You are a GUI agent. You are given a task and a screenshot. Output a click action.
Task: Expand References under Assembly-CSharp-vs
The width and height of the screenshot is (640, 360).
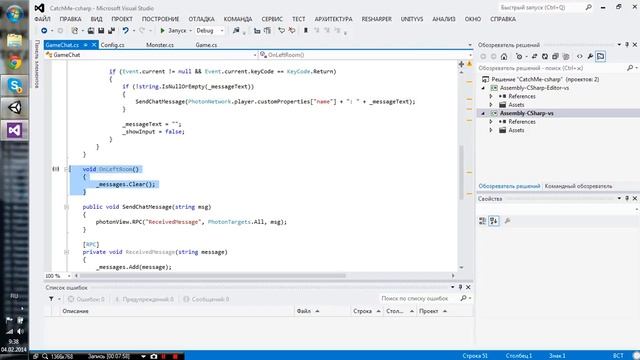[x=491, y=122]
